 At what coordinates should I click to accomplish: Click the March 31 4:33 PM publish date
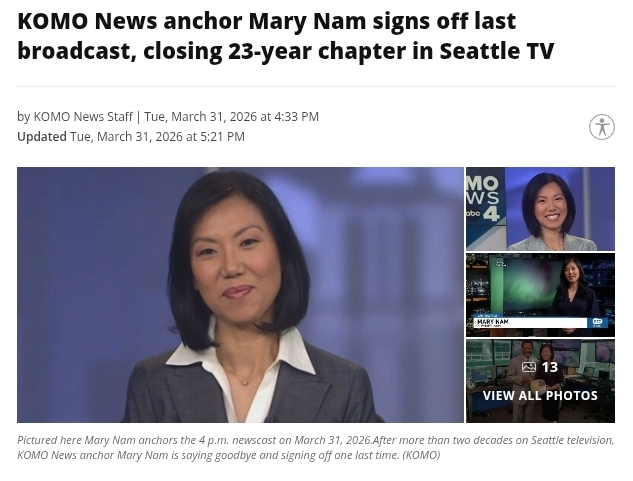231,117
